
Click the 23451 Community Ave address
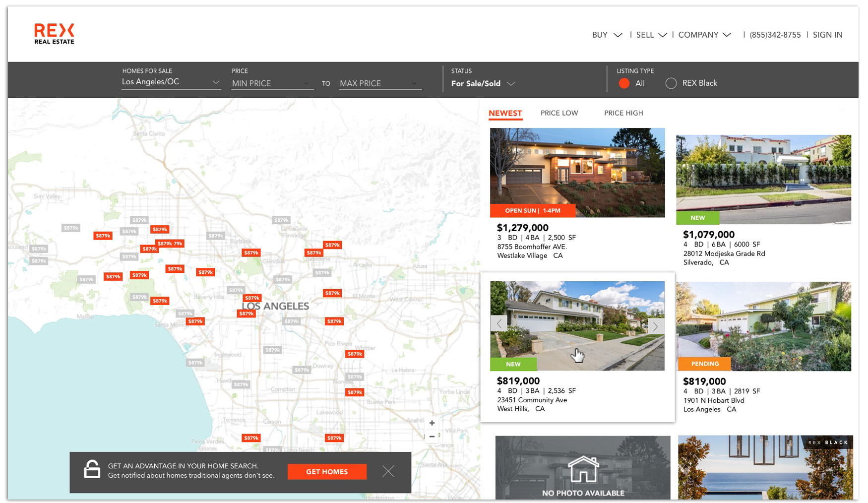(x=532, y=400)
